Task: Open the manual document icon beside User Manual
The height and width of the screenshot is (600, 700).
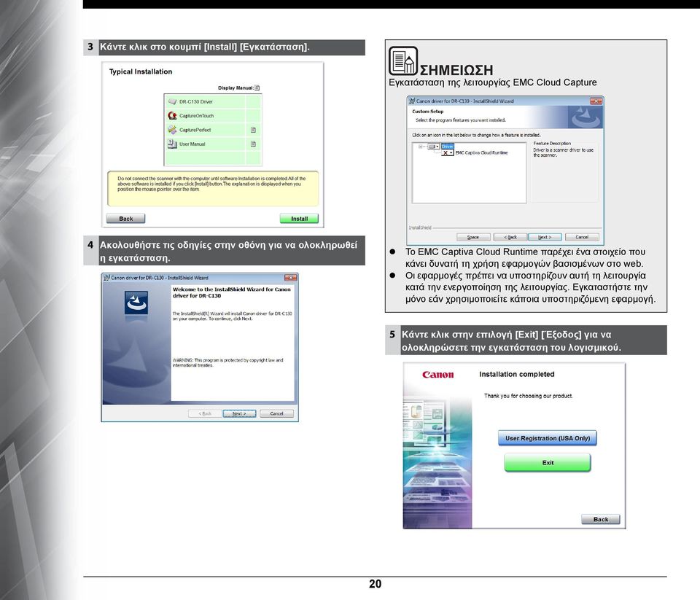Action: 253,144
